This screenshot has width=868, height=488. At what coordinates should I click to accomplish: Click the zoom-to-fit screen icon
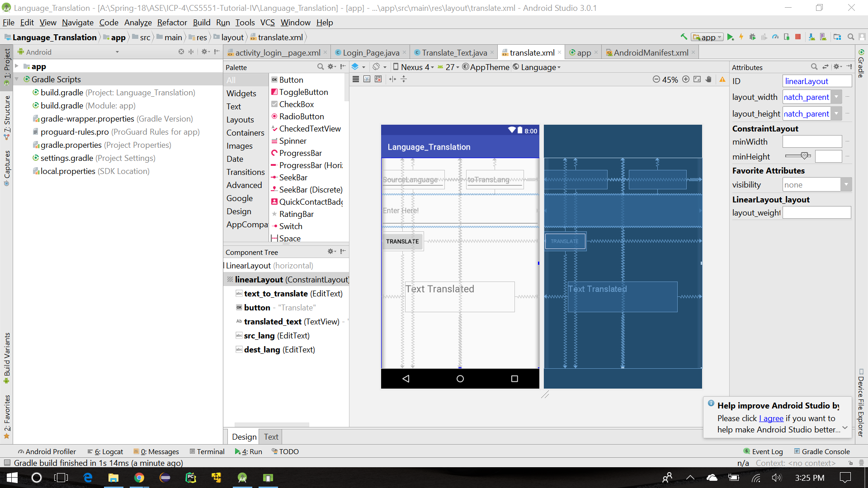coord(697,80)
